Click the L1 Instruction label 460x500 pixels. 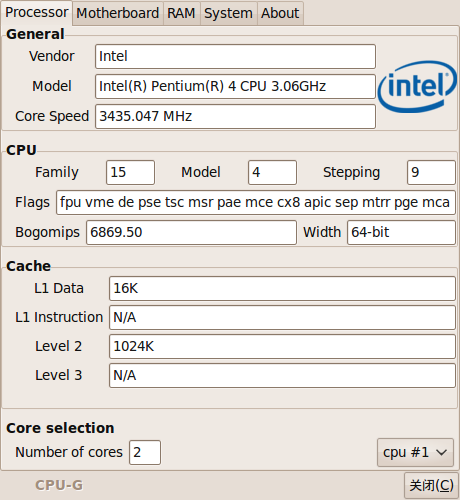pos(59,317)
